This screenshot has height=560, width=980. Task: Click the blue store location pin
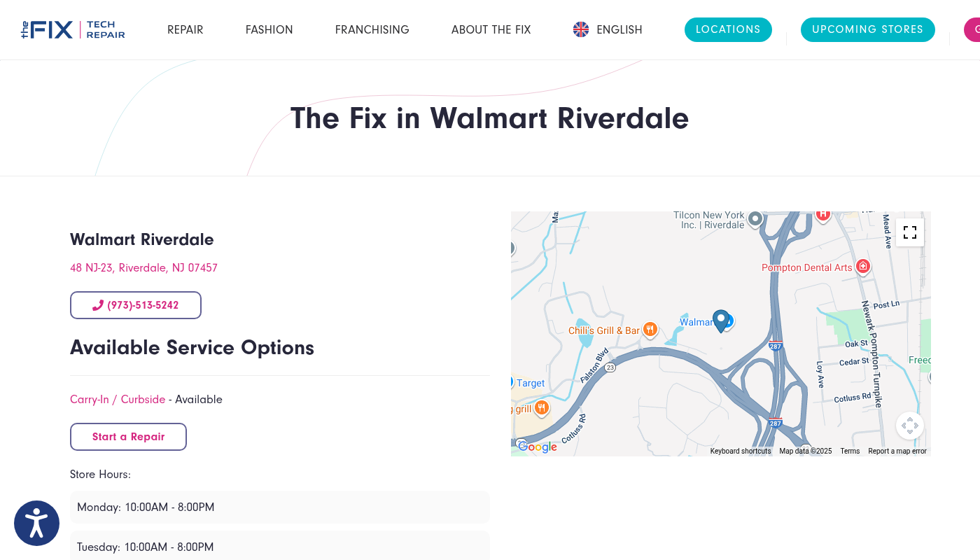(720, 321)
